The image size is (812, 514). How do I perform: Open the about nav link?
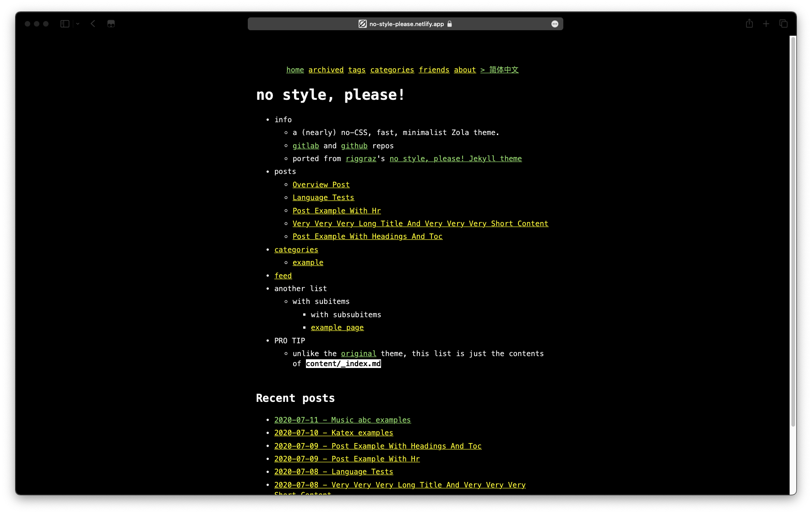click(x=465, y=70)
